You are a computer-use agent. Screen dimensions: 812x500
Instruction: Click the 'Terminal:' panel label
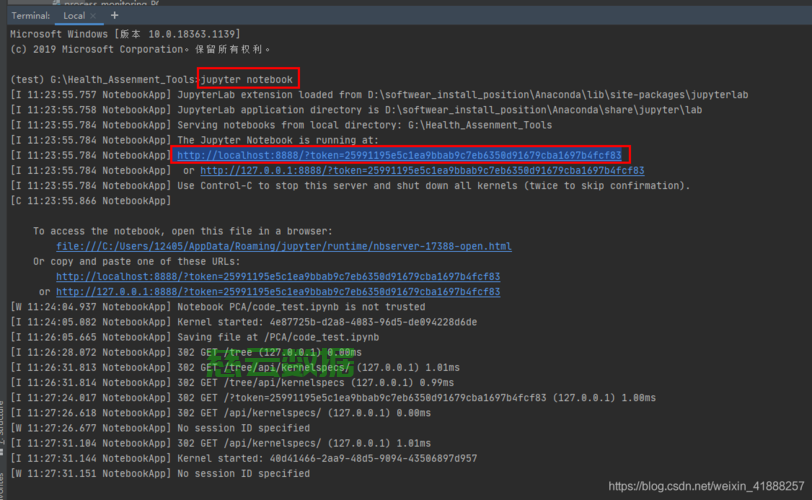(31, 16)
